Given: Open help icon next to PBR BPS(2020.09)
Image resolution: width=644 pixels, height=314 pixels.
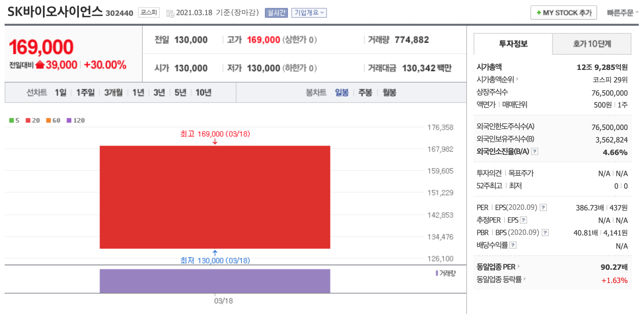Looking at the screenshot, I should pos(545,233).
